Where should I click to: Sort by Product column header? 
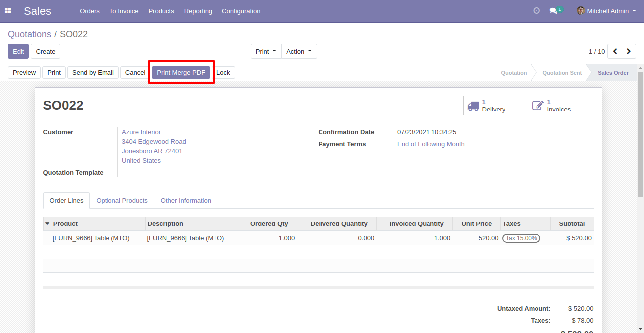pos(99,224)
